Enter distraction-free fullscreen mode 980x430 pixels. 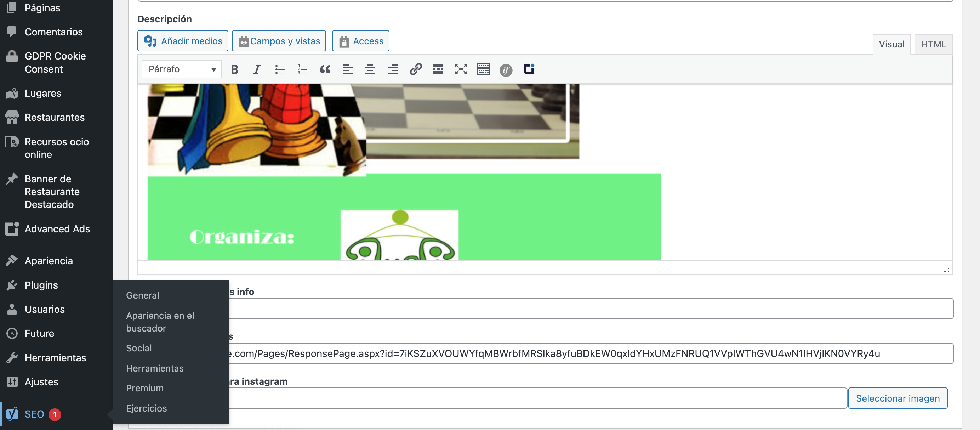(461, 69)
